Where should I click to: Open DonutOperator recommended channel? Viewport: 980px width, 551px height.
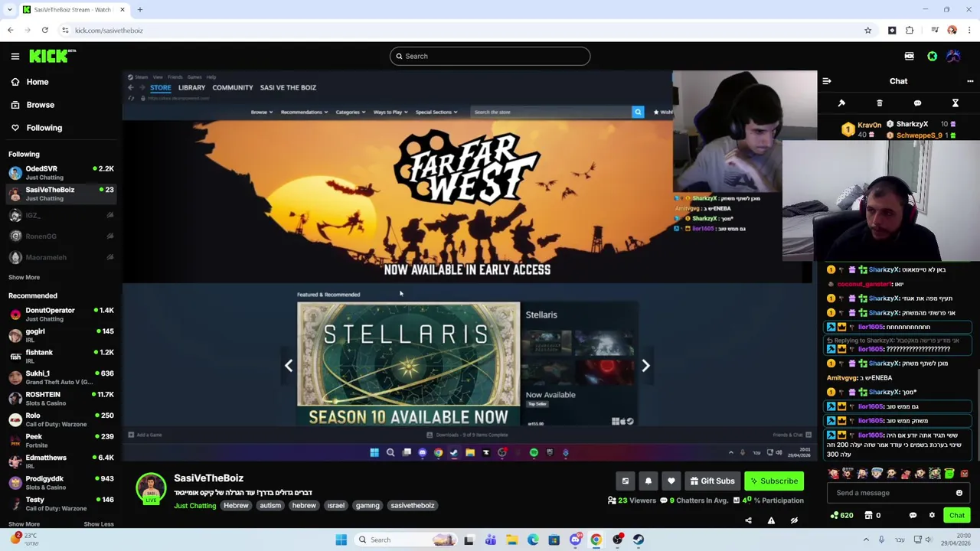61,315
